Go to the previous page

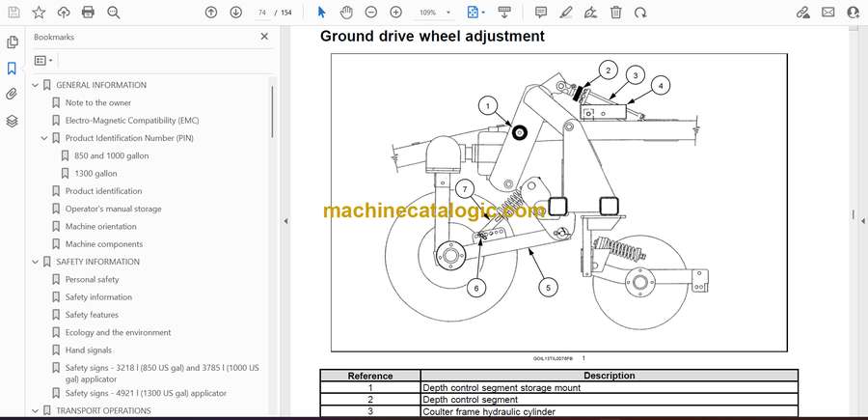point(211,13)
